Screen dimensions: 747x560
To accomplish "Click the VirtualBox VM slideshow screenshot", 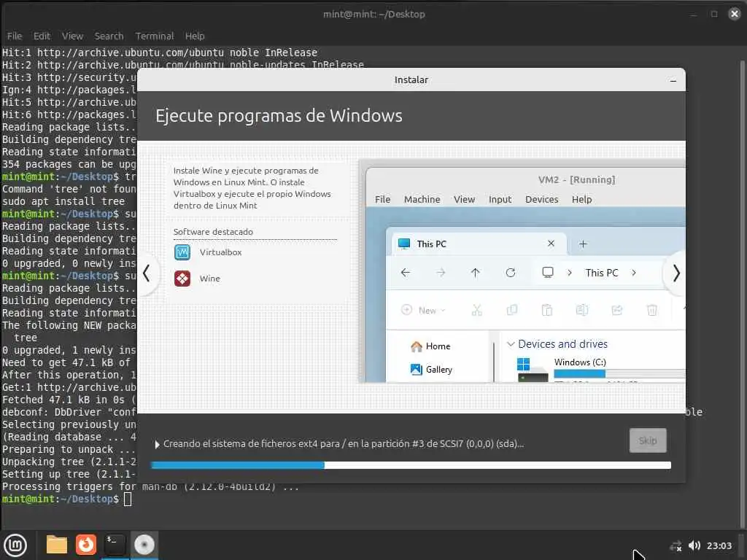I will (x=522, y=271).
